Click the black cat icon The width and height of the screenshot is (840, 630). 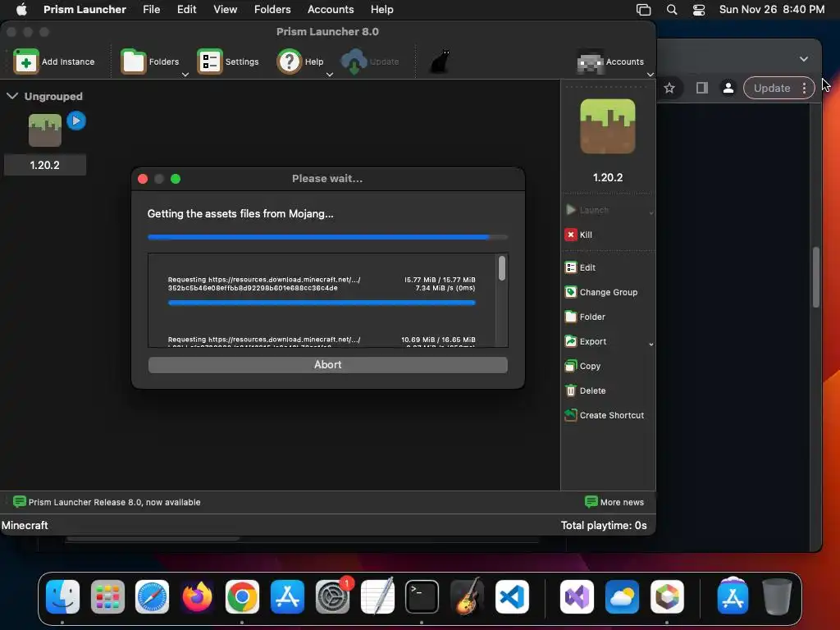click(x=440, y=62)
